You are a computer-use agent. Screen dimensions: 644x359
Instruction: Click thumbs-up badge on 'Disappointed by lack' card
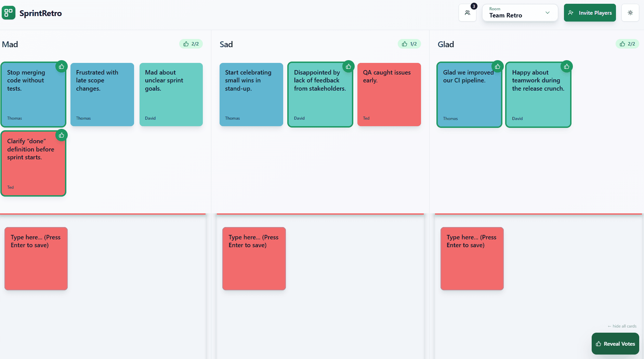point(348,67)
